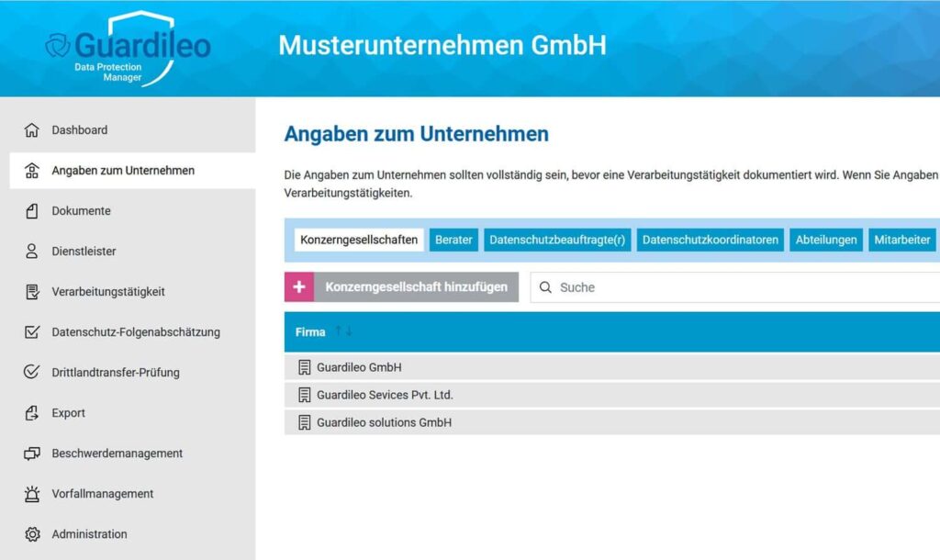Click the Angaben zum Unternehmen page heading
The image size is (940, 560).
point(416,134)
